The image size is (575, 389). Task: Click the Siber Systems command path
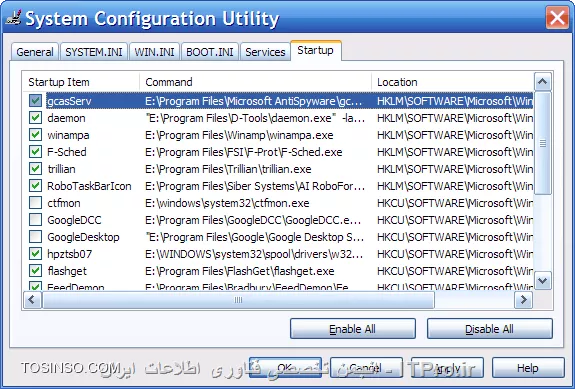click(x=255, y=186)
